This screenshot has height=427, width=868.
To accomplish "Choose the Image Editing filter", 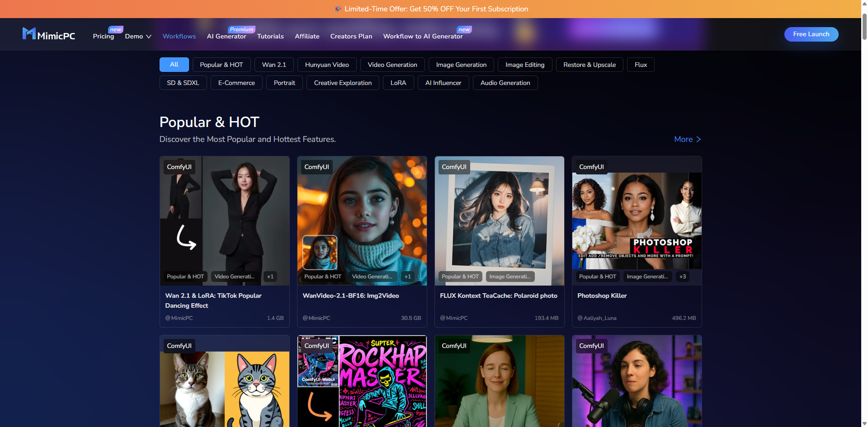I will [x=525, y=65].
